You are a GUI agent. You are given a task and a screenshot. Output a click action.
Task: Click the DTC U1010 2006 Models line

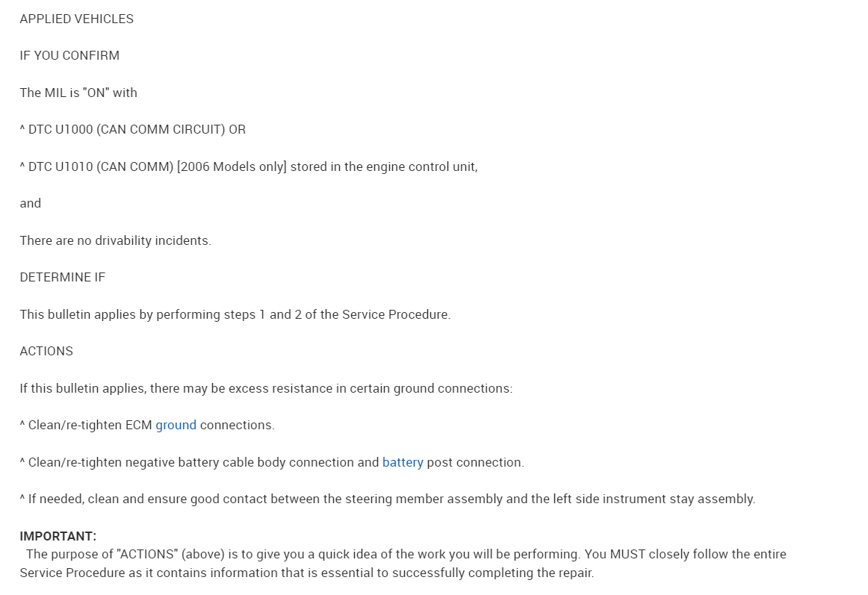248,167
